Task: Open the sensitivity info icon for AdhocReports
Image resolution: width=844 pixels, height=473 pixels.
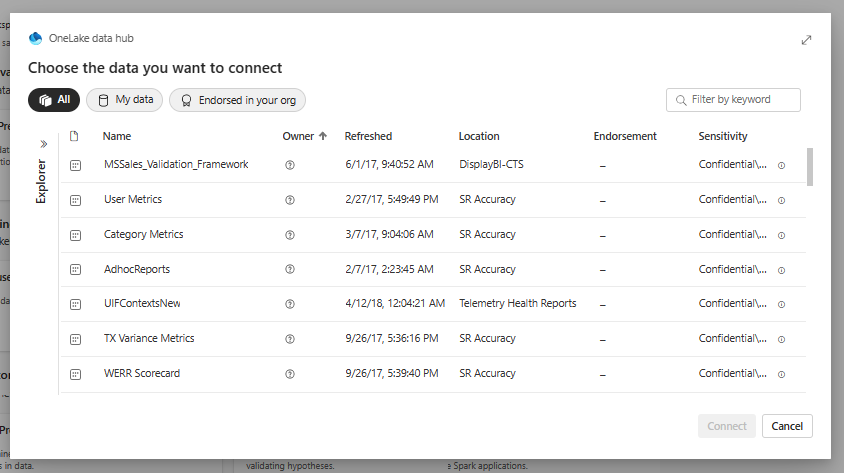Action: (782, 270)
